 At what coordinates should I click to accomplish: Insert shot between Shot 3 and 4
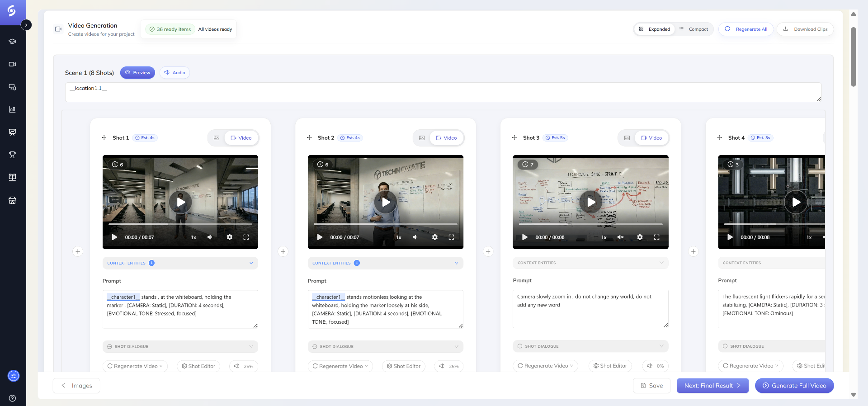[x=693, y=251]
